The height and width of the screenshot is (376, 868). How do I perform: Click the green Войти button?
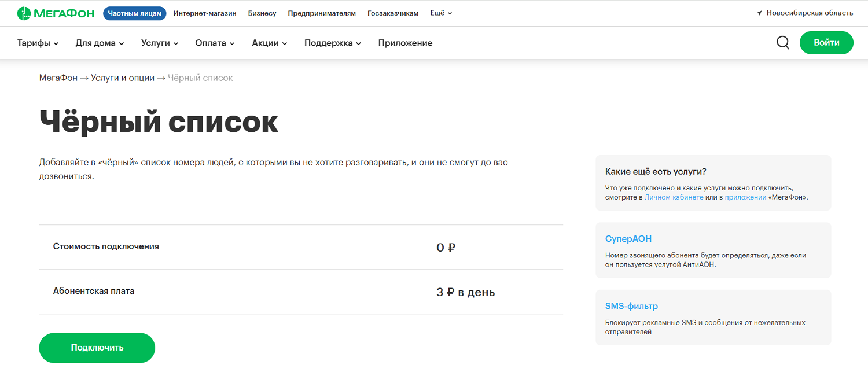pos(826,43)
